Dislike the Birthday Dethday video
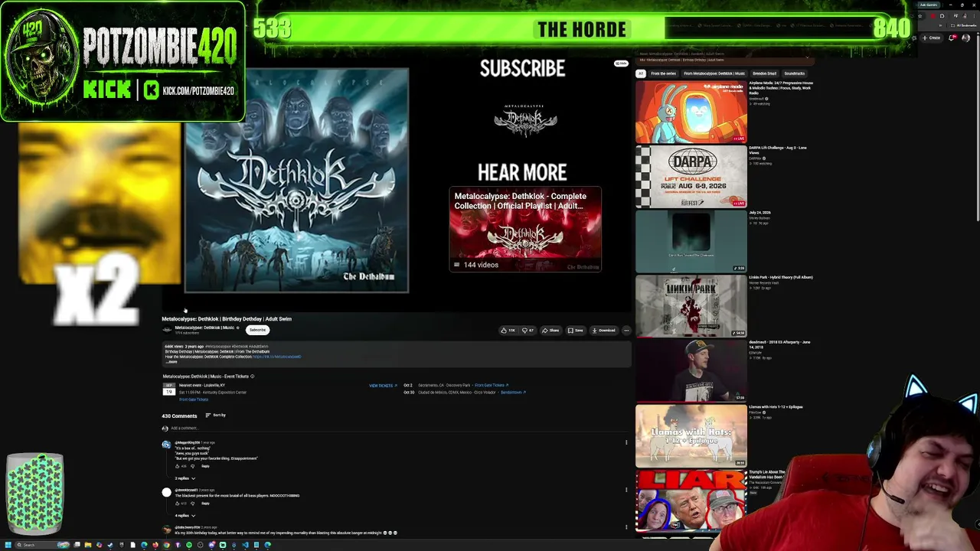 (x=528, y=331)
